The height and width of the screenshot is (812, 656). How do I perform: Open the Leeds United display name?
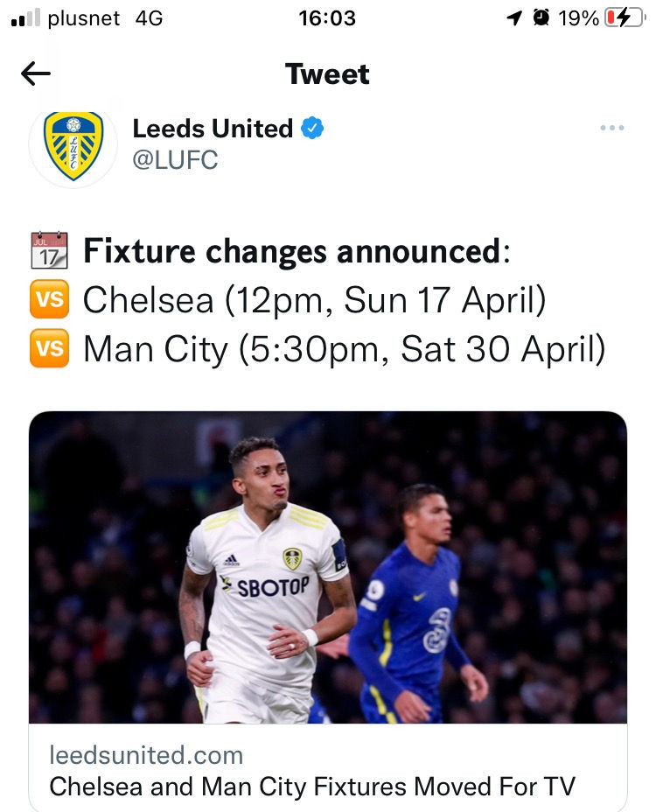coord(213,129)
